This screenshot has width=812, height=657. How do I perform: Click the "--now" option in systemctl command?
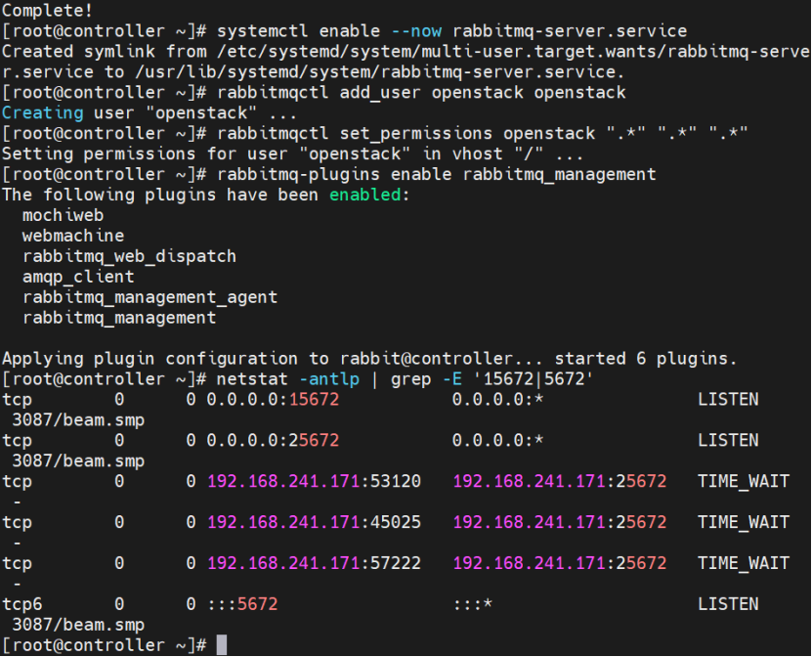click(416, 31)
